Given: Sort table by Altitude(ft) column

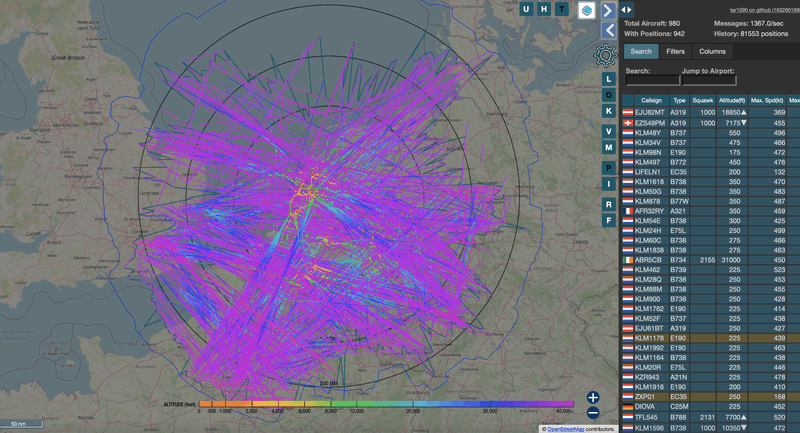Looking at the screenshot, I should point(732,100).
